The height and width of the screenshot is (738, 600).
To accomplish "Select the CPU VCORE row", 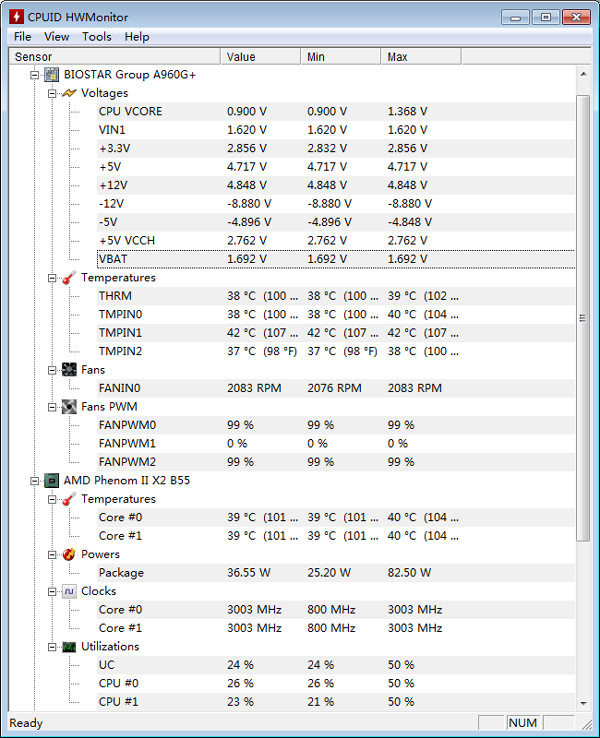I will click(x=336, y=112).
